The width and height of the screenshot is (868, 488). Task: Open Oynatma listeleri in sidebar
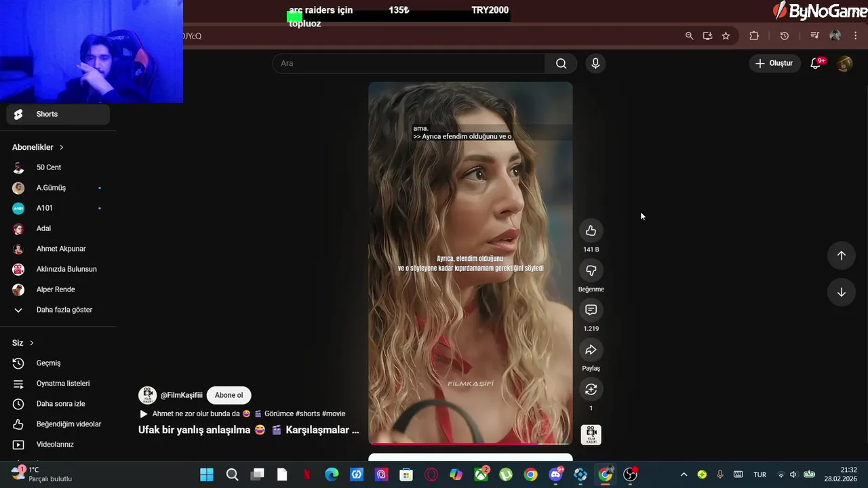pos(58,384)
